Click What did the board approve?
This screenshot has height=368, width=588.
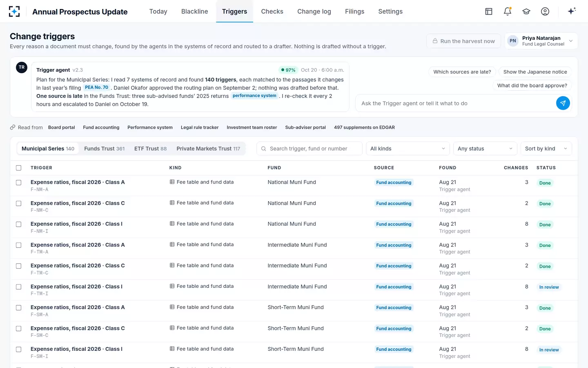[x=532, y=85]
